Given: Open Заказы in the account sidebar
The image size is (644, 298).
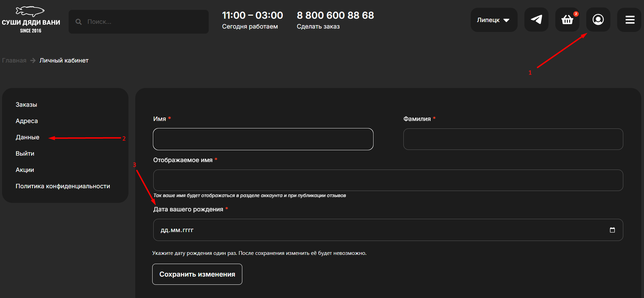Looking at the screenshot, I should [26, 105].
